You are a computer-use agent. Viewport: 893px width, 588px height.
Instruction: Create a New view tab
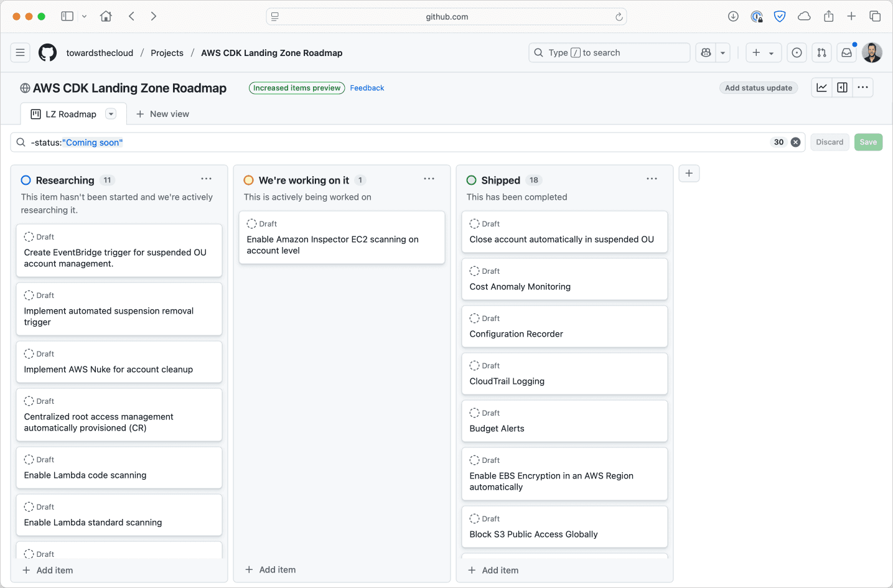pyautogui.click(x=162, y=114)
